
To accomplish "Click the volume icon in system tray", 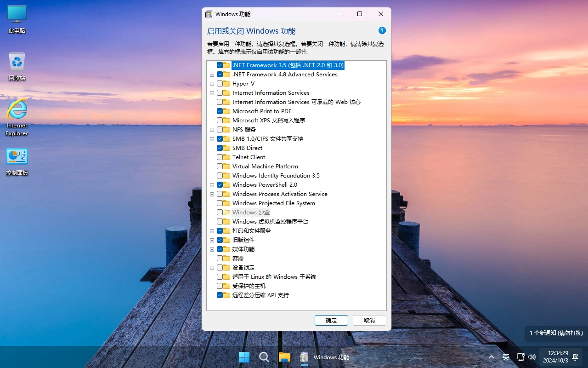I will tap(531, 357).
